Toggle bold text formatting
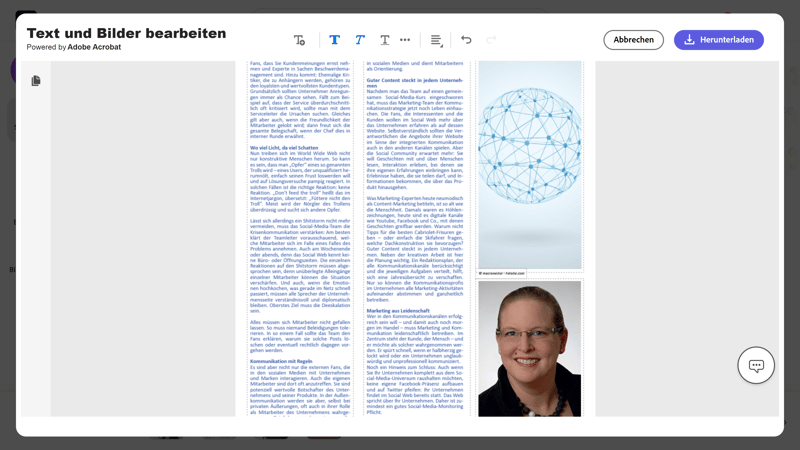 334,40
